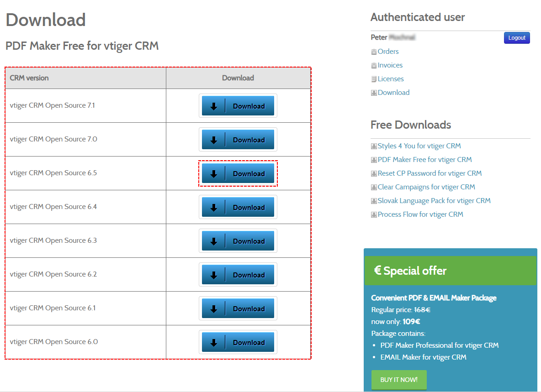Screen dimensions: 541x392
Task: Click the Logout button
Action: pos(517,38)
